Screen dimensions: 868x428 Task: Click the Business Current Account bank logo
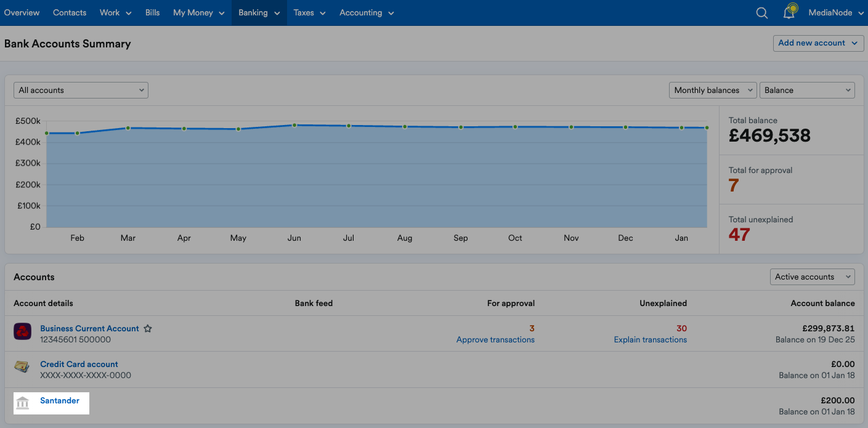pyautogui.click(x=23, y=331)
